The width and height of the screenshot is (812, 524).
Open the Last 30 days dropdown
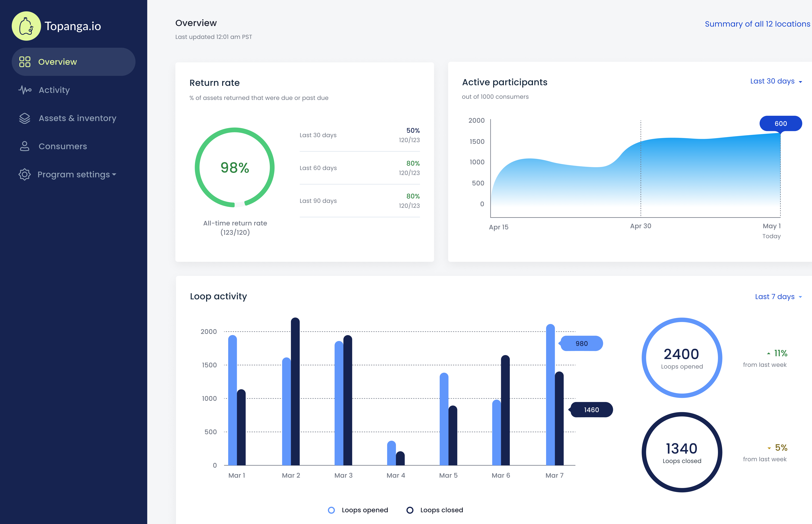[x=776, y=81]
